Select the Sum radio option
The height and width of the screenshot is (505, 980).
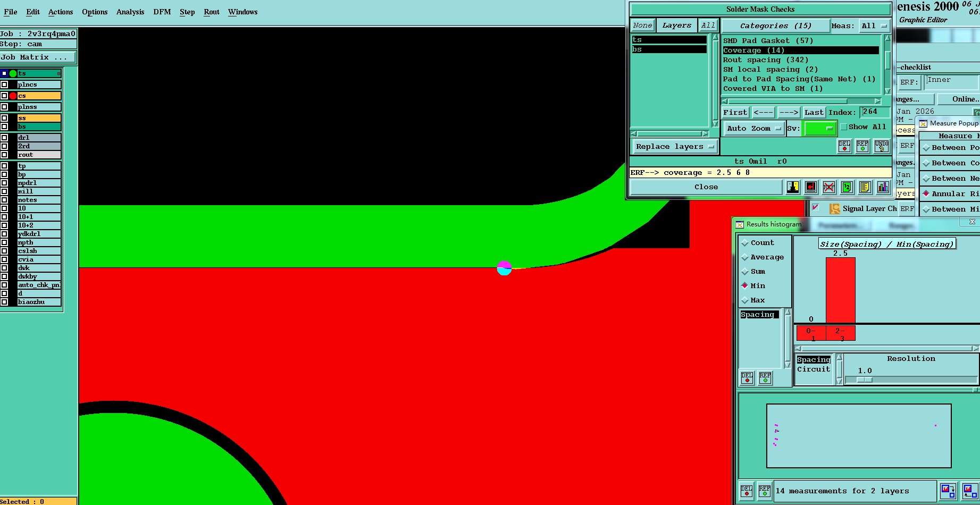tap(745, 272)
